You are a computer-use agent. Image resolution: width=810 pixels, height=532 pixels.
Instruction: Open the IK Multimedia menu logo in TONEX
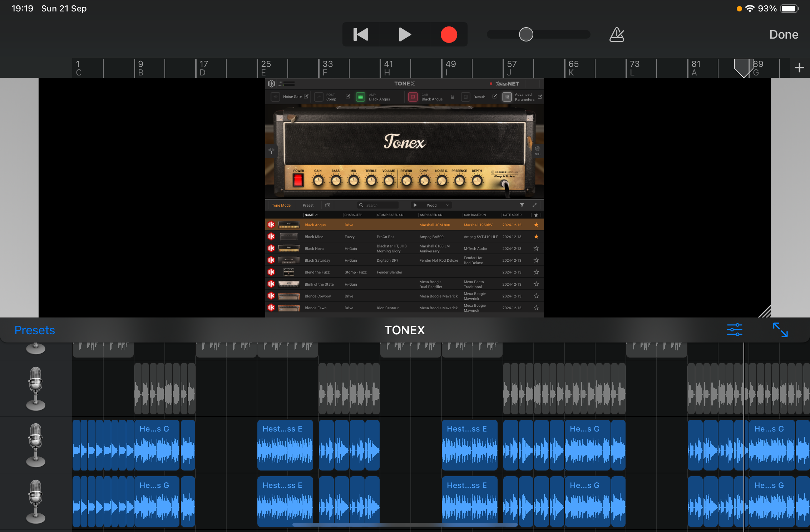coord(271,84)
